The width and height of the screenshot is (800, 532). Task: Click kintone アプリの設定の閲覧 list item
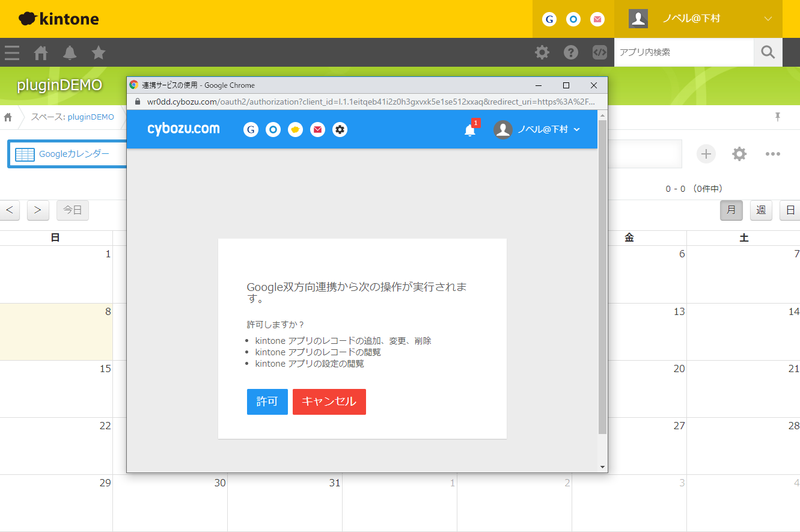tap(310, 364)
